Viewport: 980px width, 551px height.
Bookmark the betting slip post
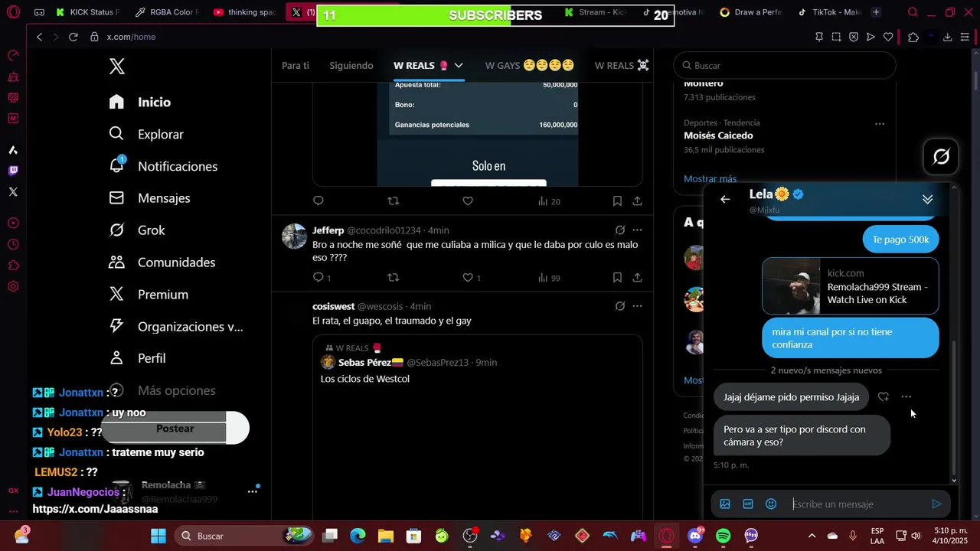point(617,201)
